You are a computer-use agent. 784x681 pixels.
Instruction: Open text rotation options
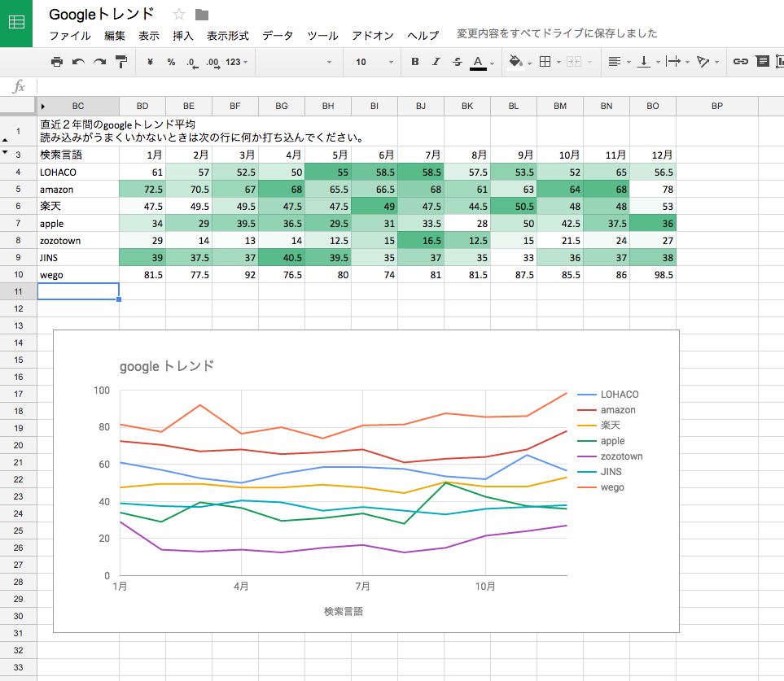tap(703, 62)
